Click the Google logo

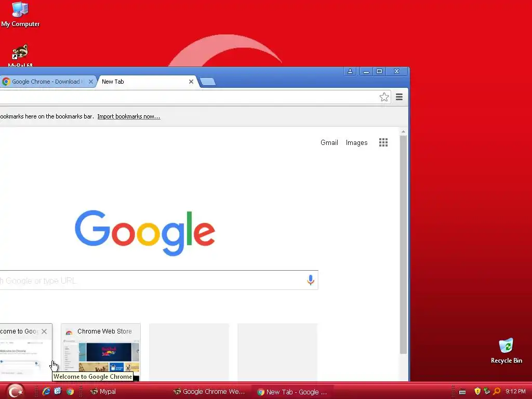point(145,233)
